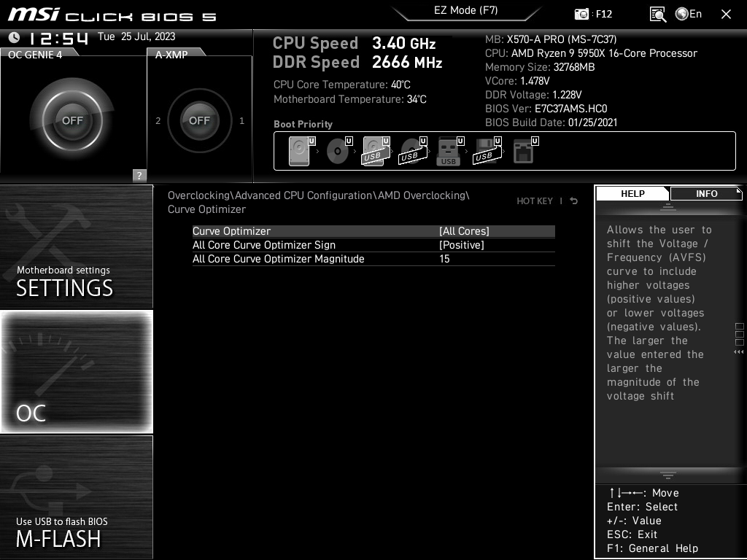Select the hard disk icon in Boot Priority
747x560 pixels.
[299, 151]
